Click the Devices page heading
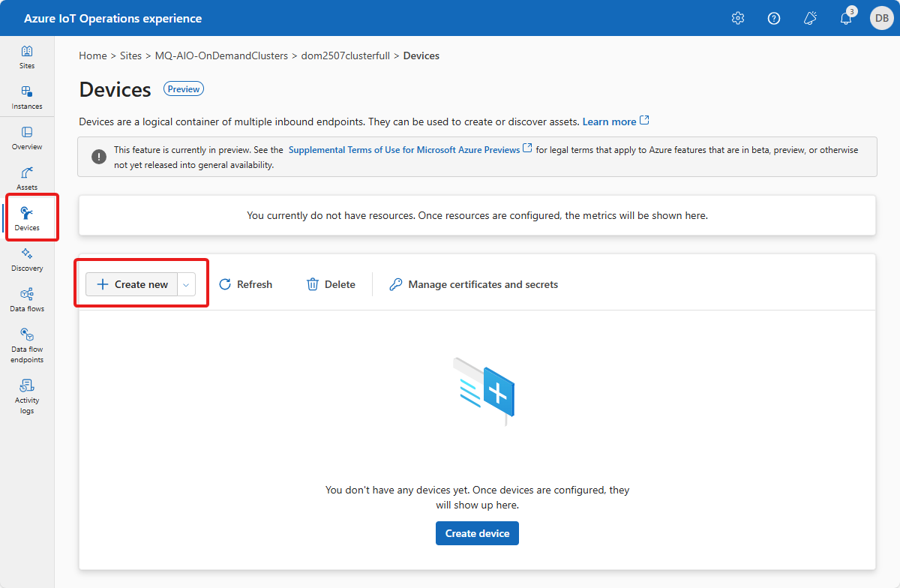Image resolution: width=900 pixels, height=588 pixels. click(x=115, y=89)
